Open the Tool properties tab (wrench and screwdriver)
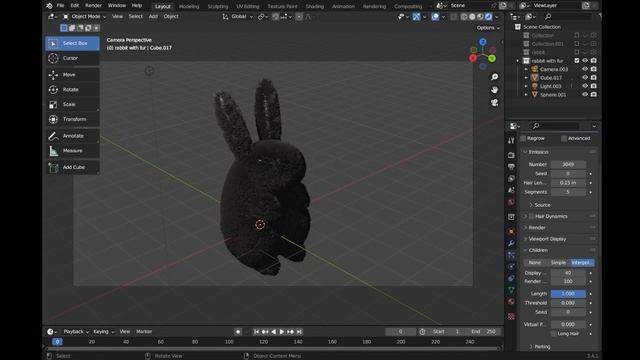 (x=511, y=140)
